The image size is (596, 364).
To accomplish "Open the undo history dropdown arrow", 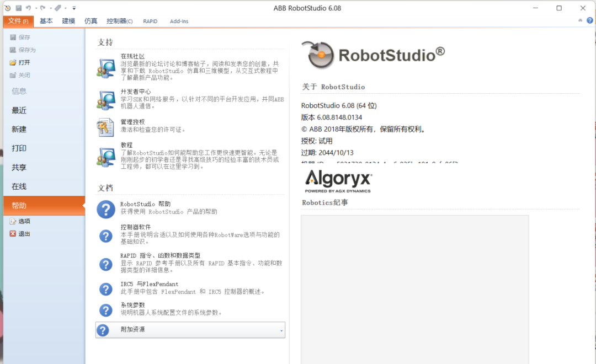I will click(36, 8).
